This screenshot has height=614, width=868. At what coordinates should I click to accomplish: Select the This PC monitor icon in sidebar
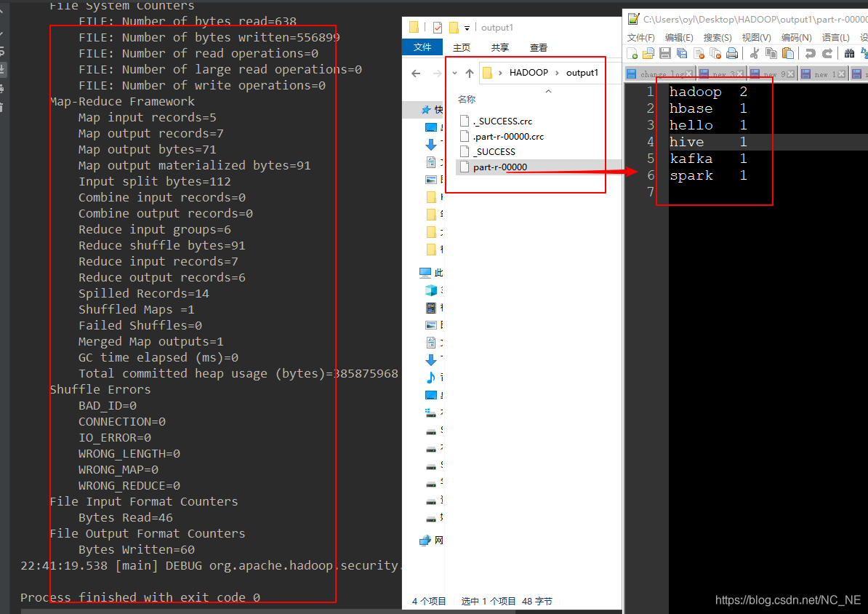tap(425, 272)
